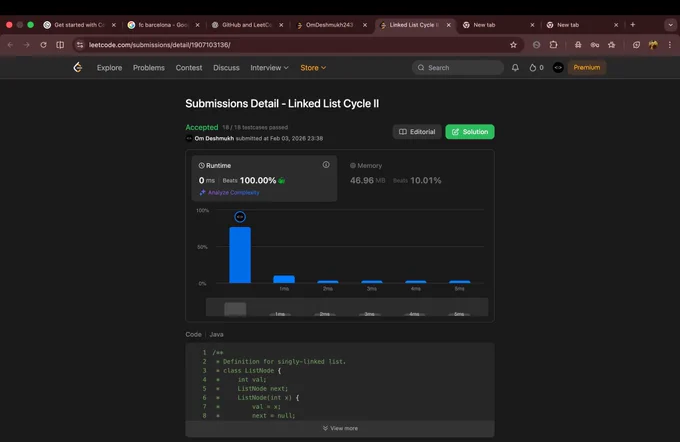Open the extensions puzzle icon
680x442 pixels.
click(x=553, y=45)
